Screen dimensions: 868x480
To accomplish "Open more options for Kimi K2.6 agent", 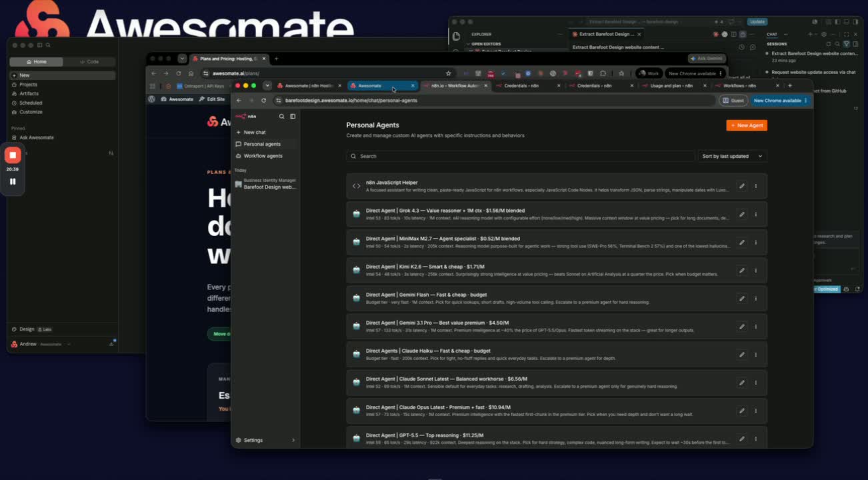I will tap(756, 271).
